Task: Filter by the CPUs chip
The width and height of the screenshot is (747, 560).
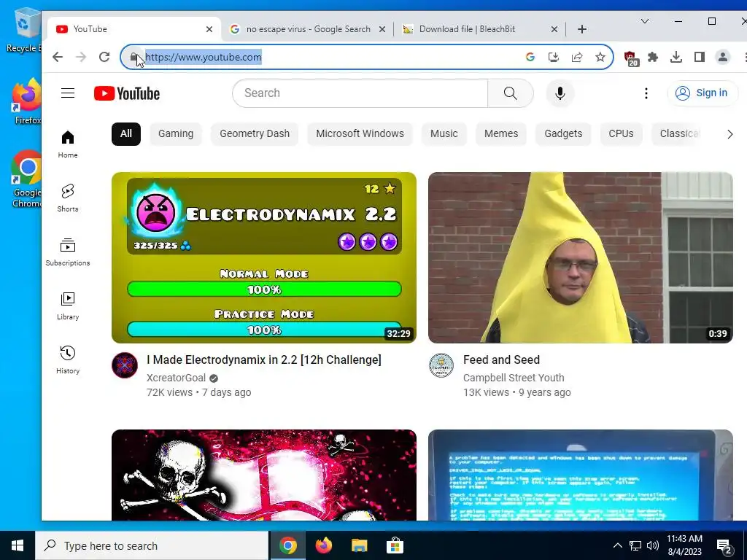Action: pos(621,134)
